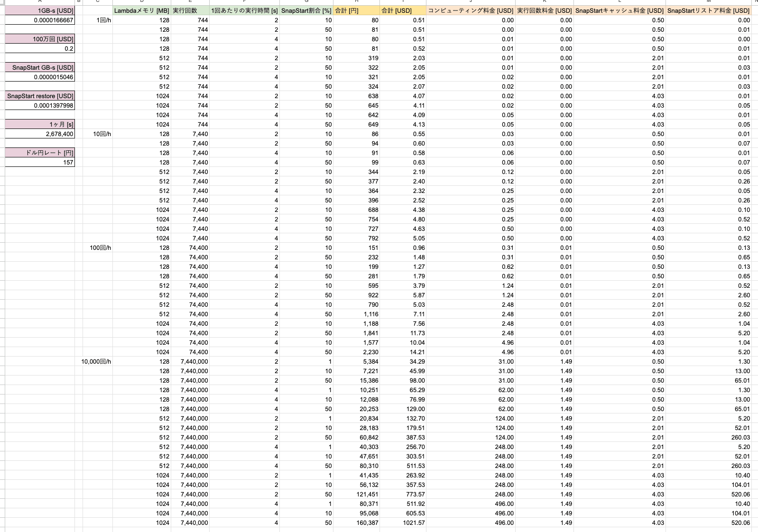Select the exchange rate value 157
The height and width of the screenshot is (532, 758).
click(40, 162)
